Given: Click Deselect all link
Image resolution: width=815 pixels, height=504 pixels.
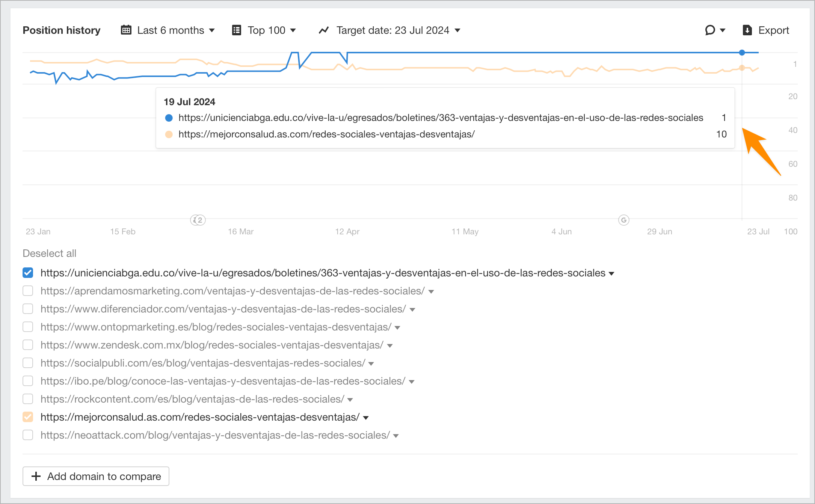Looking at the screenshot, I should click(x=50, y=254).
